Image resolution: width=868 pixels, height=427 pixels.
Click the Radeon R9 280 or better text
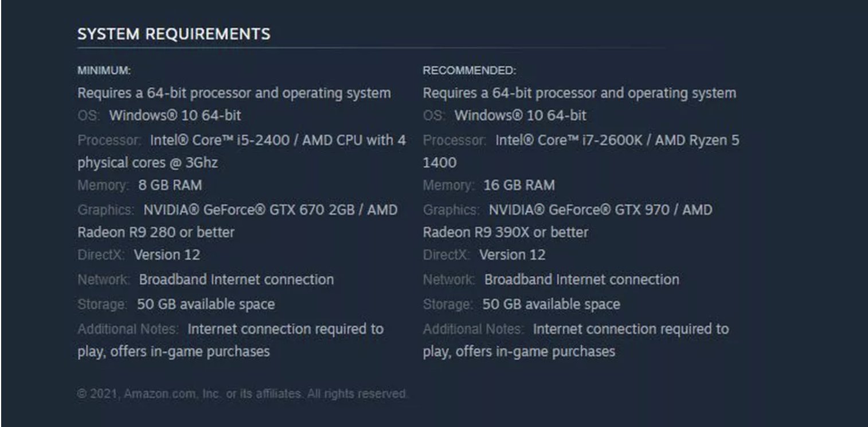156,232
